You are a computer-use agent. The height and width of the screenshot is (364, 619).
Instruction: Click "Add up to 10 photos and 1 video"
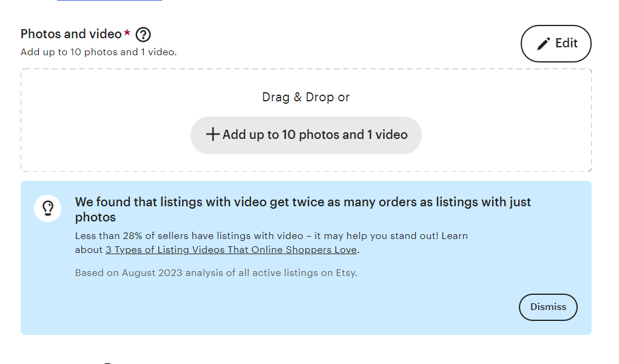click(x=306, y=135)
